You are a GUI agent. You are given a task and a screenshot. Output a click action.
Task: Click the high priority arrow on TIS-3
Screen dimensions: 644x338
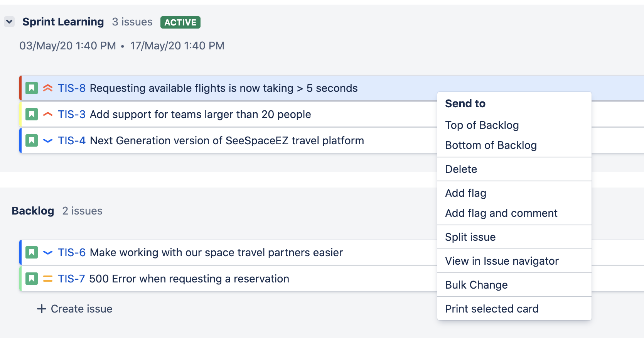[x=48, y=114]
